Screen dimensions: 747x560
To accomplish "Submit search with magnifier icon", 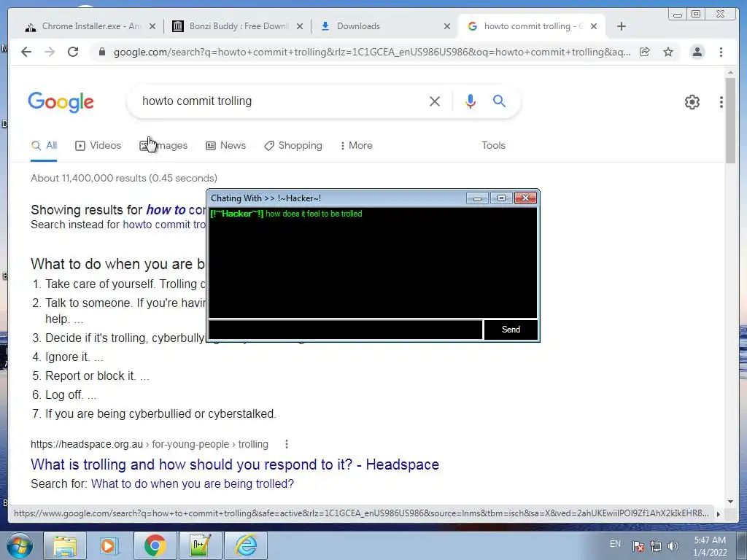I will tap(499, 101).
